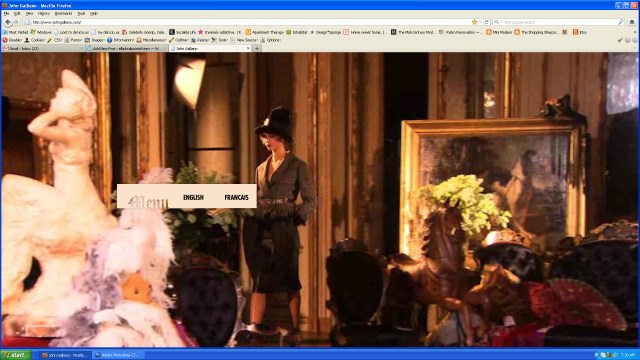Open the Edit menu

tap(17, 13)
